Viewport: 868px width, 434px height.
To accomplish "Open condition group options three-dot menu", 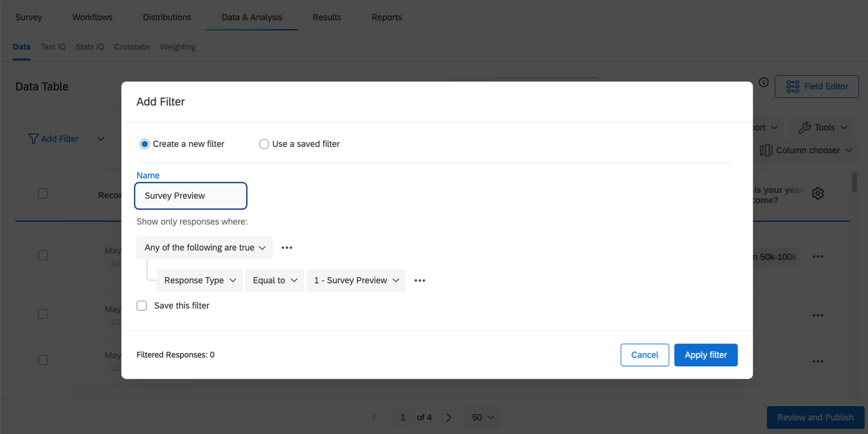I will 287,248.
